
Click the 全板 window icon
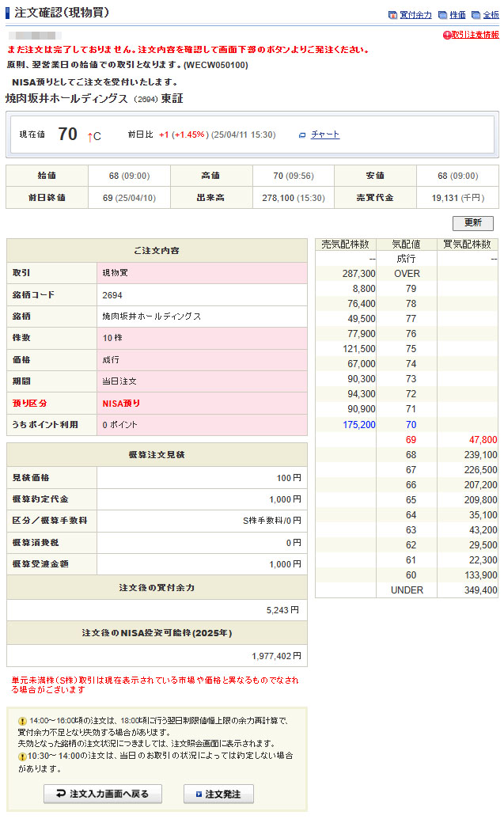point(475,15)
